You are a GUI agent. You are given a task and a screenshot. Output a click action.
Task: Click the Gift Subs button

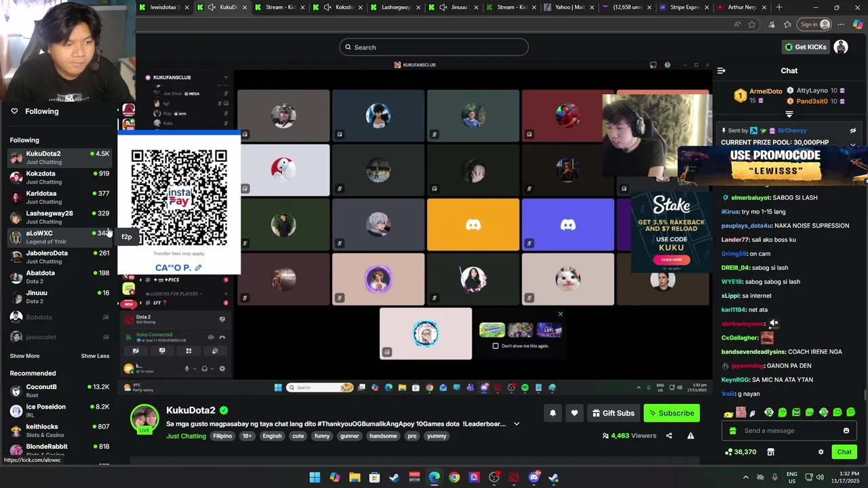pos(613,413)
